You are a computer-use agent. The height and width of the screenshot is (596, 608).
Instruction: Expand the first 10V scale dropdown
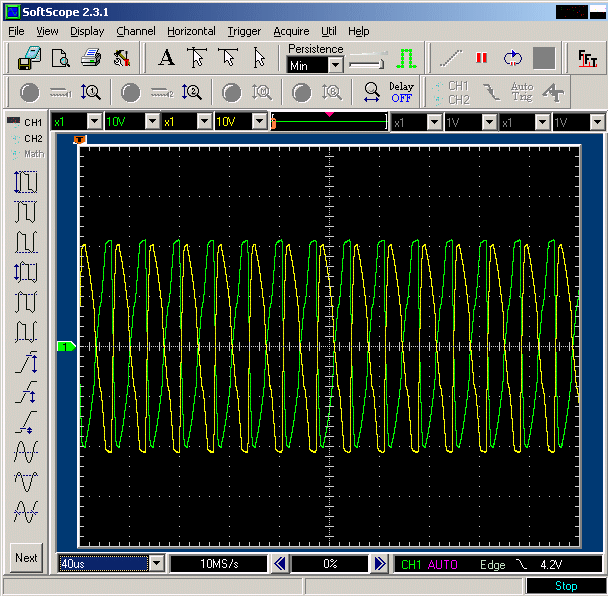tap(153, 122)
